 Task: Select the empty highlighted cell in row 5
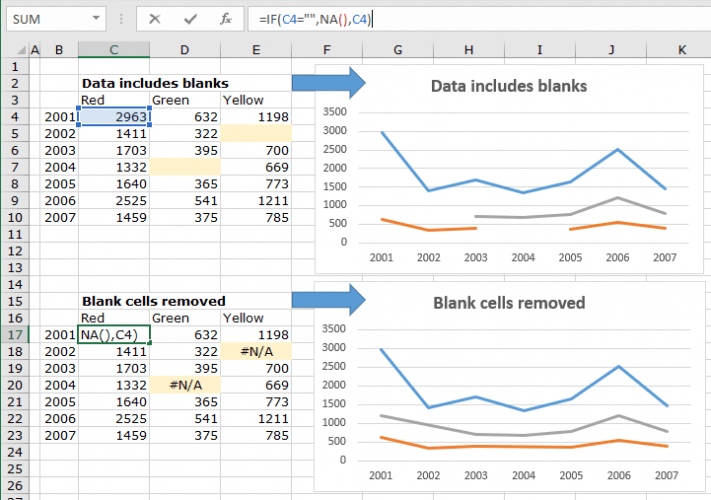(x=256, y=133)
